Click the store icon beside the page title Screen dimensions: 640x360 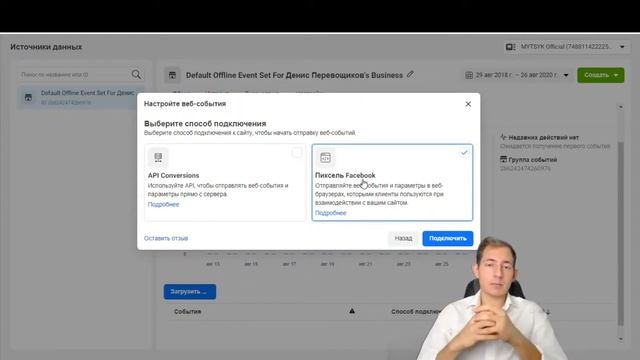coord(172,75)
